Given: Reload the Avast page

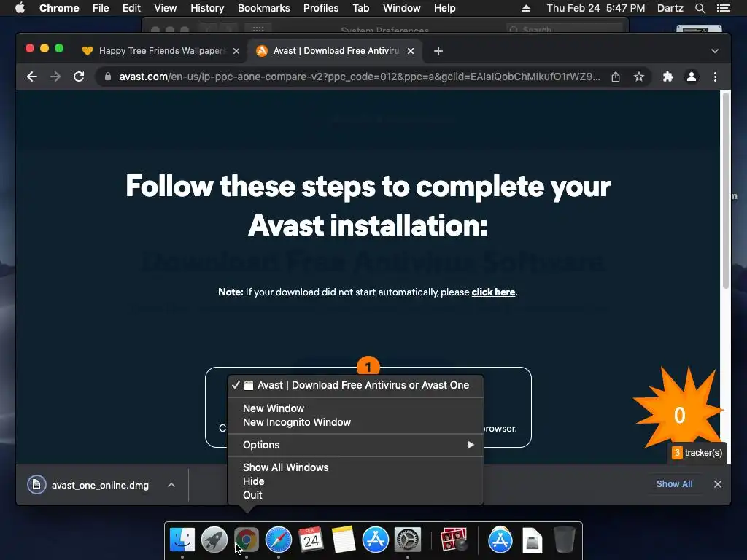Looking at the screenshot, I should (79, 77).
